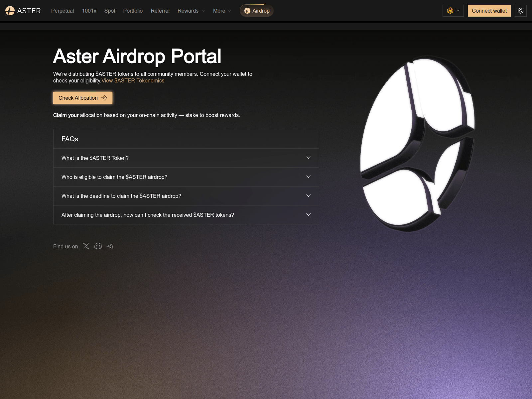The height and width of the screenshot is (399, 532).
Task: Expand the claim deadline FAQ
Action: (x=186, y=196)
